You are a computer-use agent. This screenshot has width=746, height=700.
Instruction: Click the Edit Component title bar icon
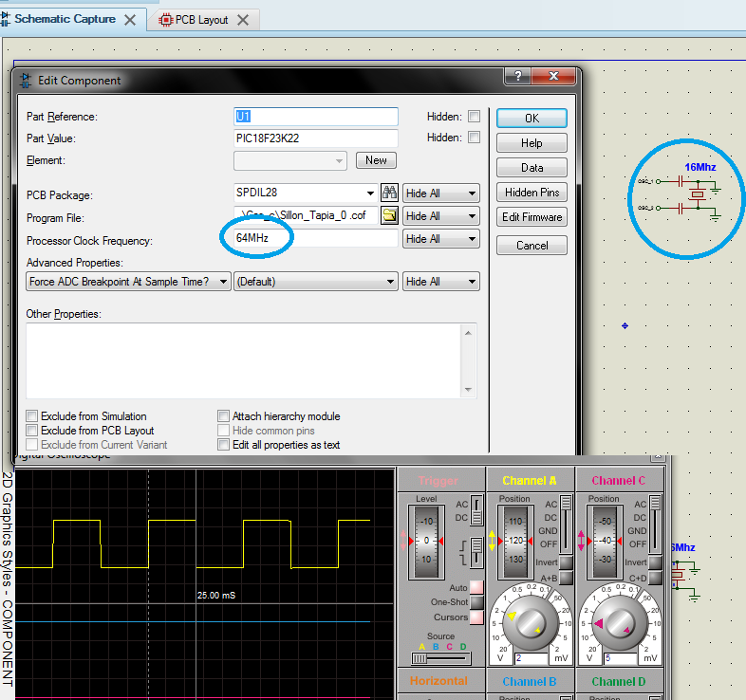(x=26, y=81)
